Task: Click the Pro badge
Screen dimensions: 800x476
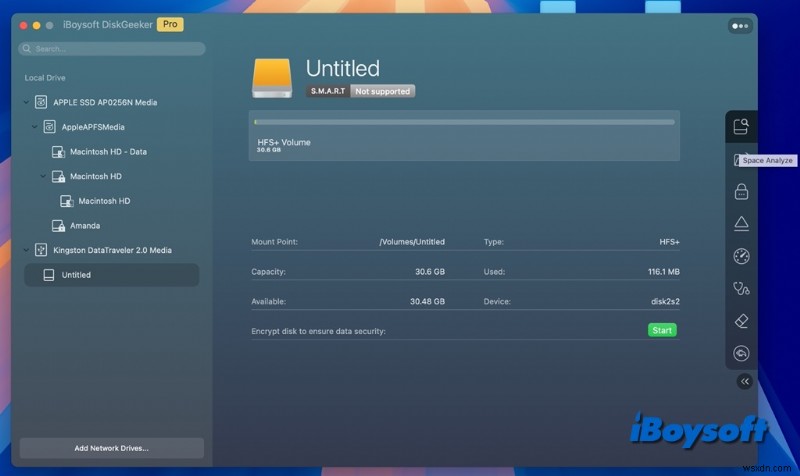Action: click(x=170, y=24)
